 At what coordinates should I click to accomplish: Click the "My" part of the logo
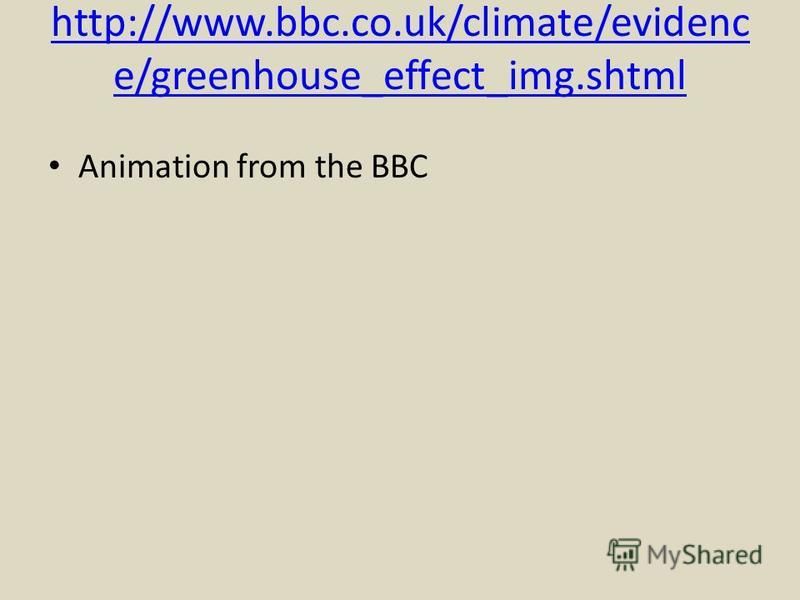[664, 556]
